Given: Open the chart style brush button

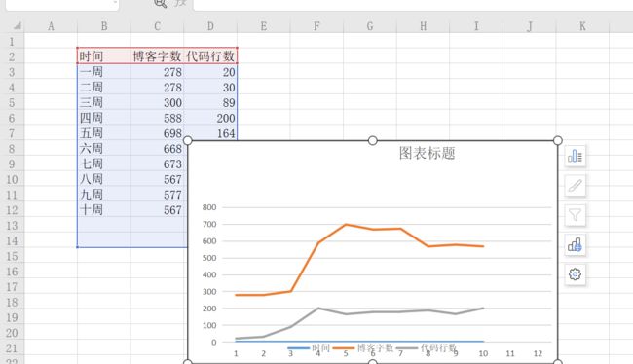Looking at the screenshot, I should point(575,186).
